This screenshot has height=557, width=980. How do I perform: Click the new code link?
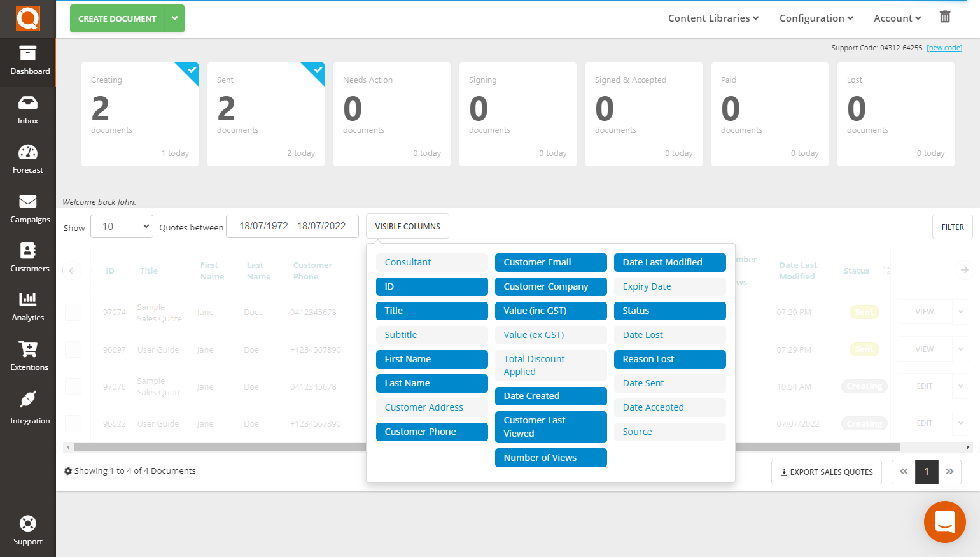coord(944,47)
